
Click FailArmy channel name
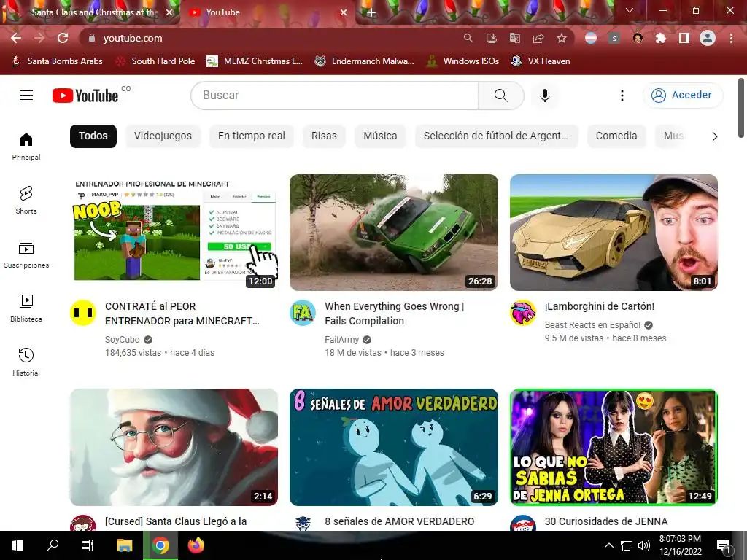(x=341, y=340)
